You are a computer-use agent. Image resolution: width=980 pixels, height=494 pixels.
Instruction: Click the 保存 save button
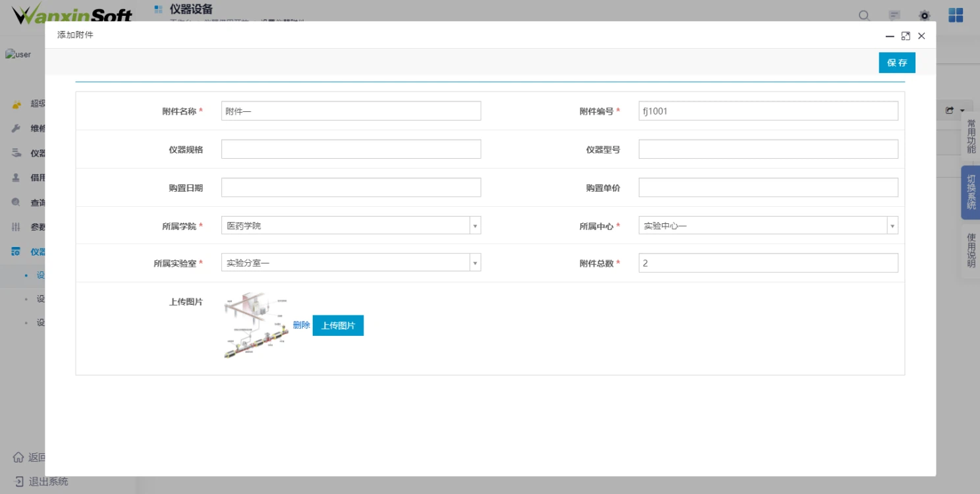(x=896, y=63)
